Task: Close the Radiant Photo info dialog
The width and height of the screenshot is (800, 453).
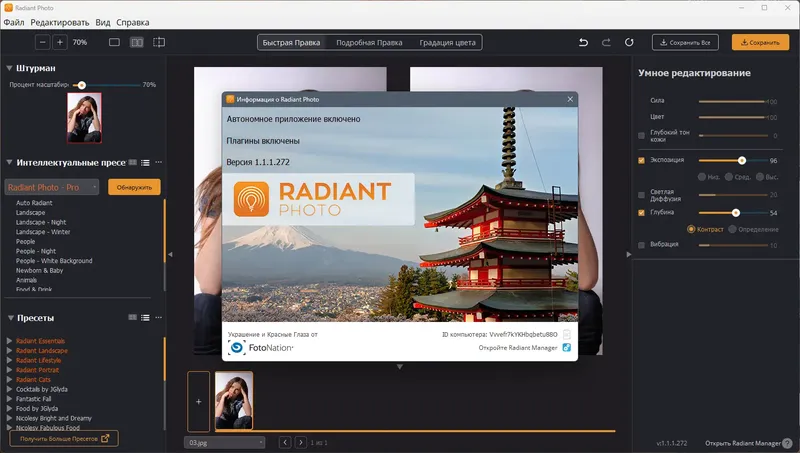Action: coord(570,99)
